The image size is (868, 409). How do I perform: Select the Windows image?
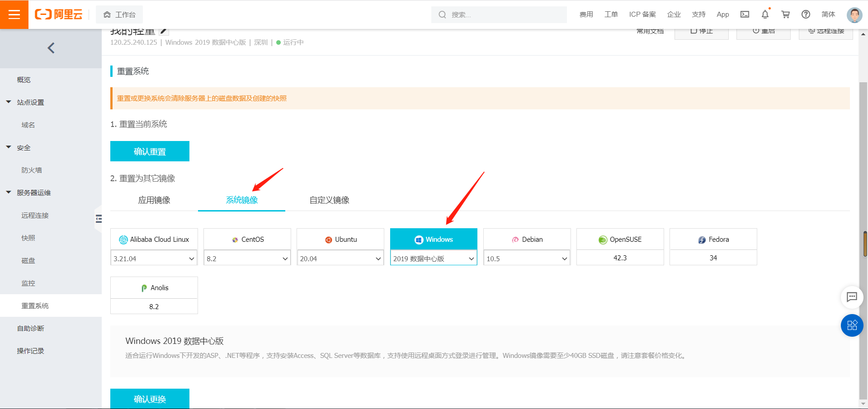(x=434, y=239)
